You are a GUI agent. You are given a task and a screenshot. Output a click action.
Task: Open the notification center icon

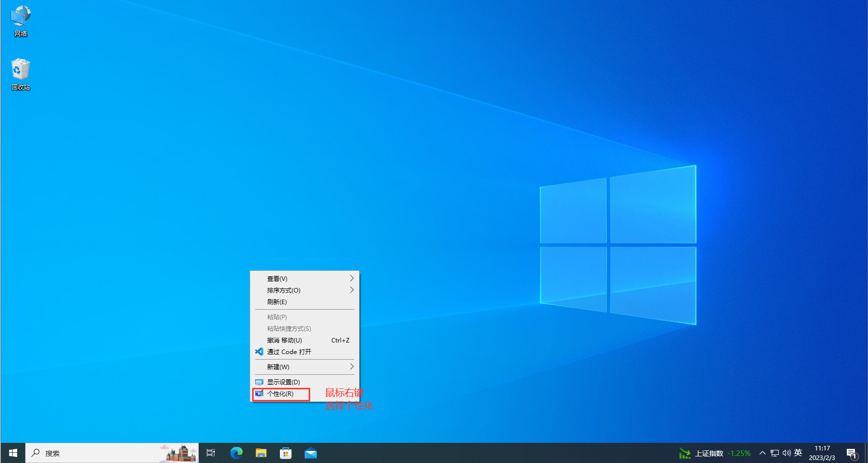[x=851, y=453]
